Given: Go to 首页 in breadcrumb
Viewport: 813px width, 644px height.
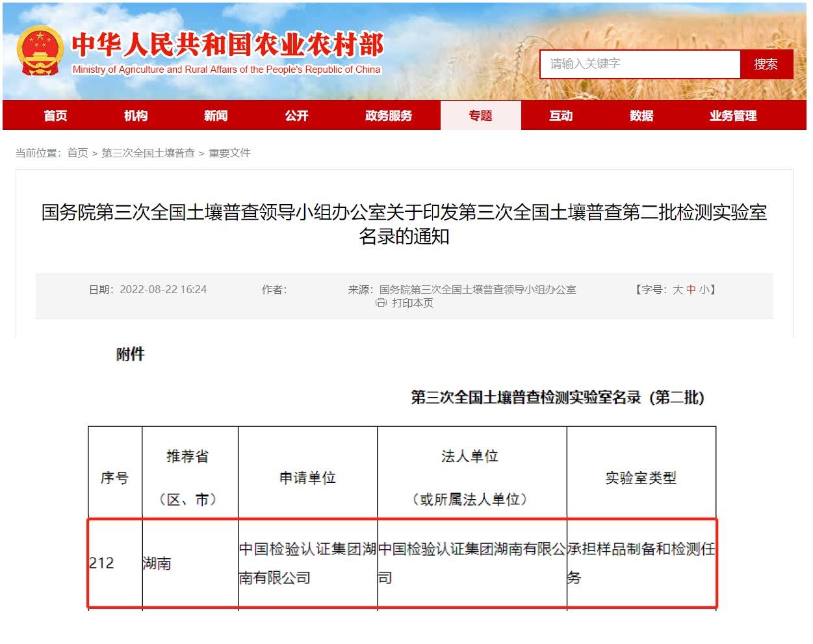Looking at the screenshot, I should tap(77, 153).
